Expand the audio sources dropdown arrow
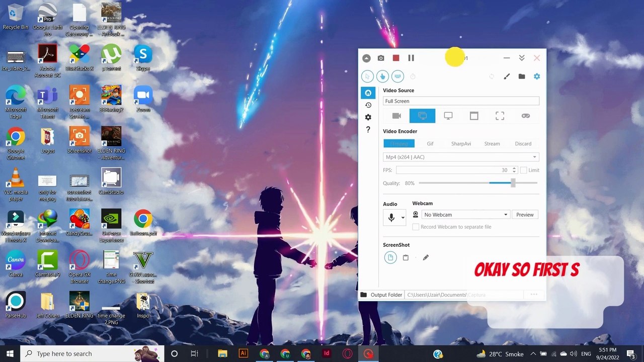644x362 pixels. [403, 218]
